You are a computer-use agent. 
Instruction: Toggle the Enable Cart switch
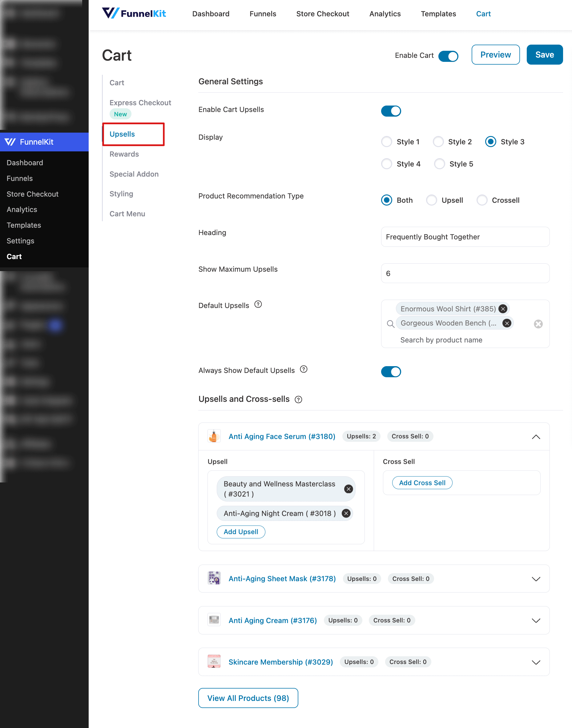click(x=448, y=56)
